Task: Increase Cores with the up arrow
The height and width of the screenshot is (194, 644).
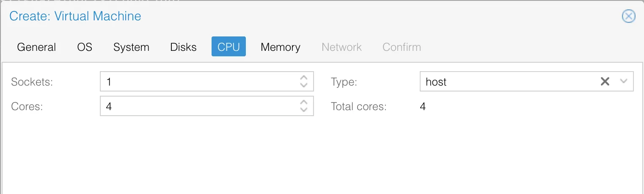Action: pyautogui.click(x=303, y=103)
